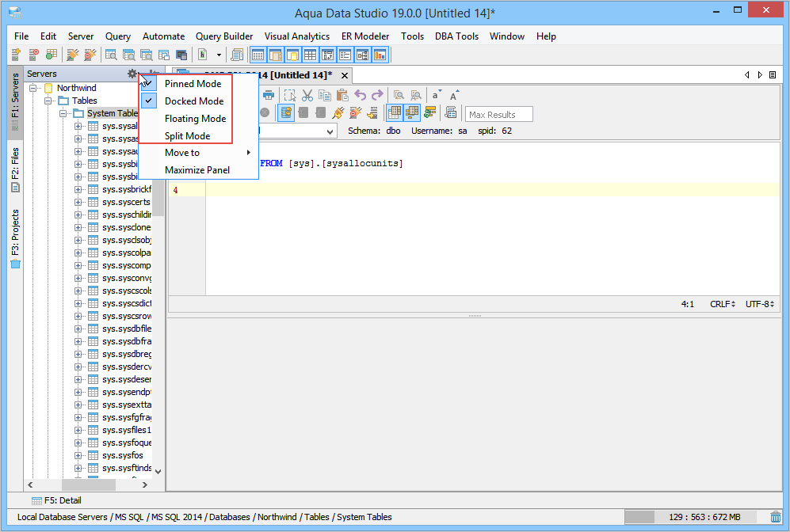Click the scroll-shaped script icon in main toolbar
The image size is (790, 532).
tap(236, 55)
